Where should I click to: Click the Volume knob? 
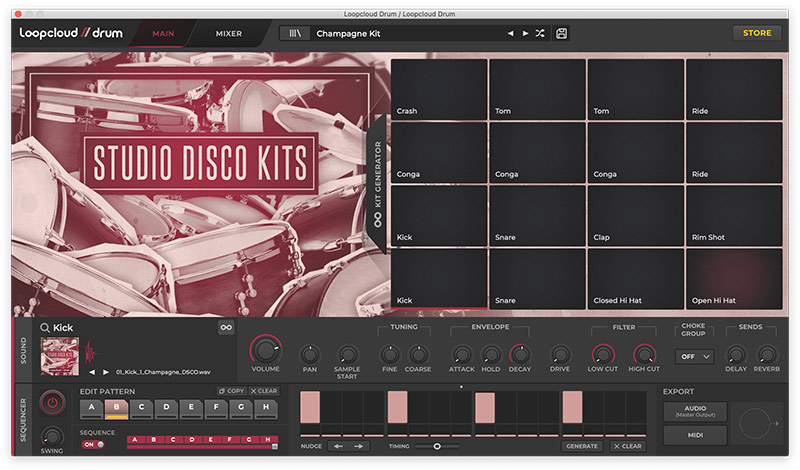265,350
